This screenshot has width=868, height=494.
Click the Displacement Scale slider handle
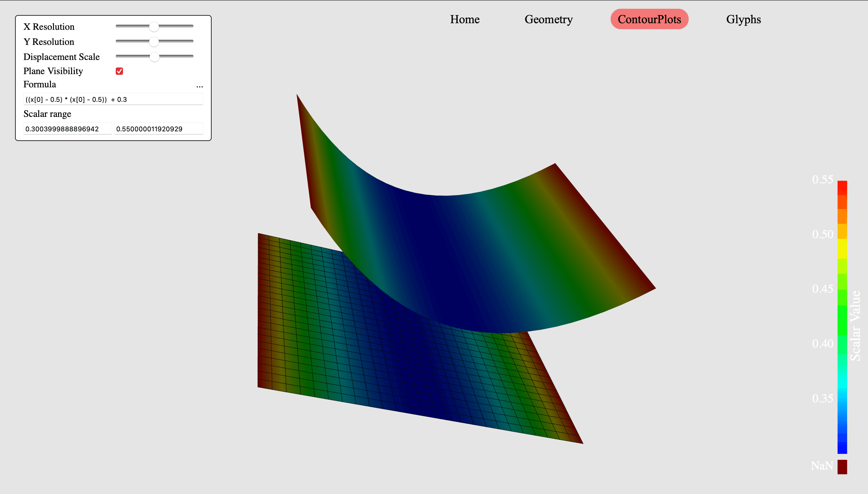[x=154, y=57]
